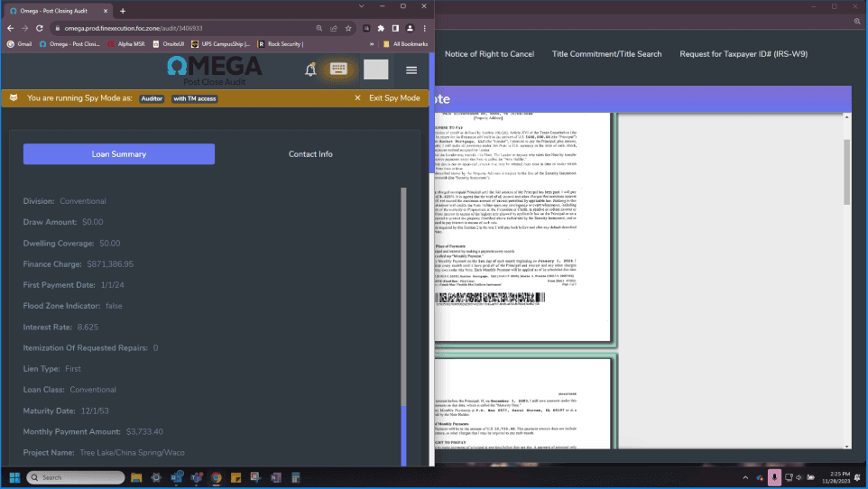Open the Chrome three-dot menu
Image resolution: width=868 pixels, height=489 pixels.
425,28
